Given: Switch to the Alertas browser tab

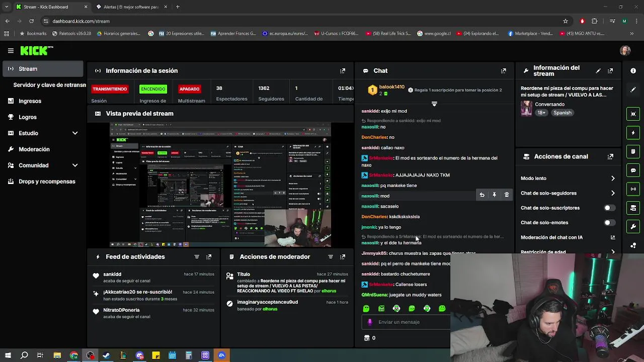Looking at the screenshot, I should pyautogui.click(x=131, y=7).
